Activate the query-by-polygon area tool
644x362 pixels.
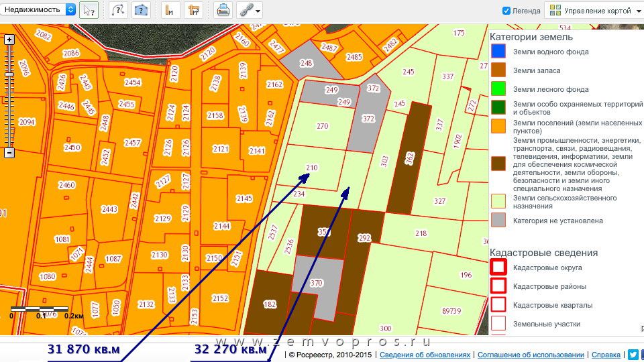pos(140,10)
